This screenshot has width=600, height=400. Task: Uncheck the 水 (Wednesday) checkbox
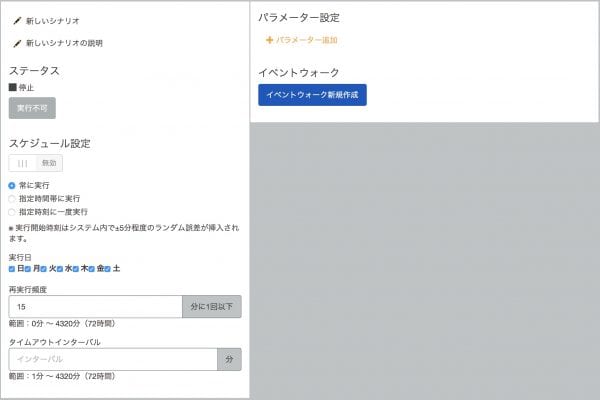tap(60, 269)
